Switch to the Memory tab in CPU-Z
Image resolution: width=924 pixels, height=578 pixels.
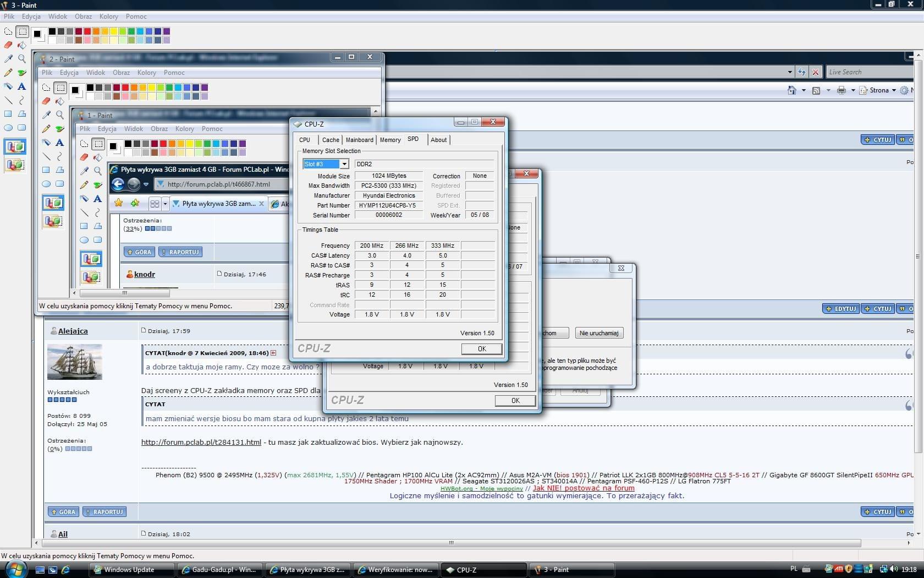(391, 140)
